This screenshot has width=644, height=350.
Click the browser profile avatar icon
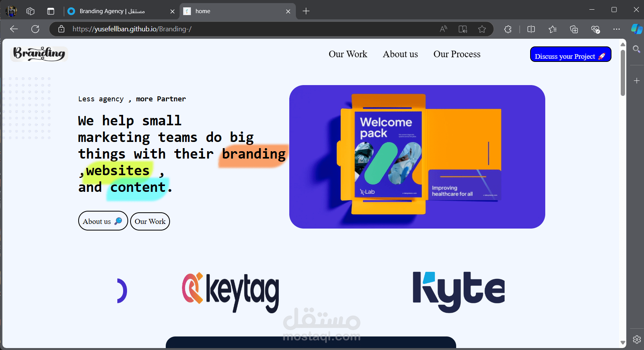(11, 11)
